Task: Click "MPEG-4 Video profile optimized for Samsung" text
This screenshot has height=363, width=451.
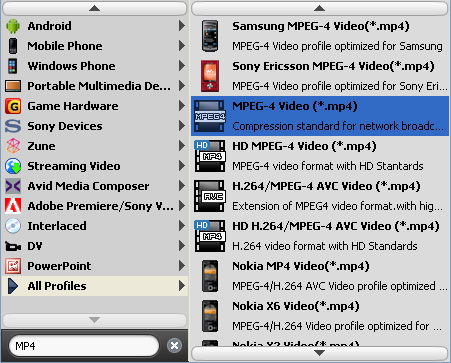Action: point(337,46)
